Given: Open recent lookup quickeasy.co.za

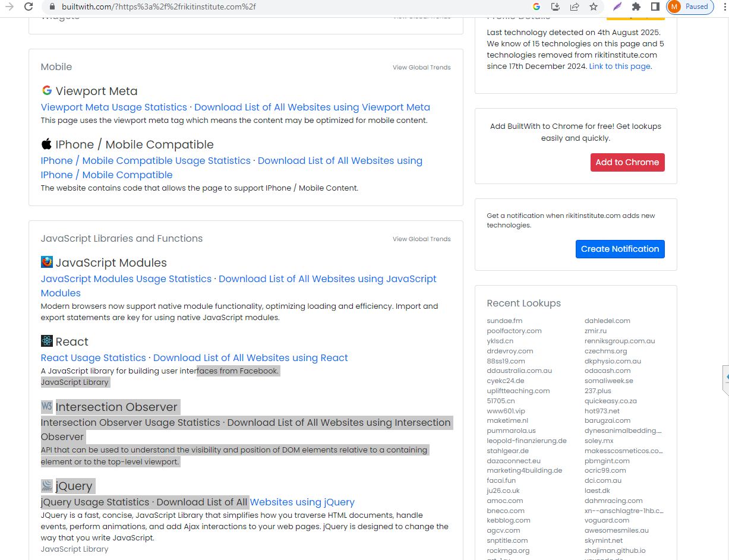Looking at the screenshot, I should (x=611, y=401).
